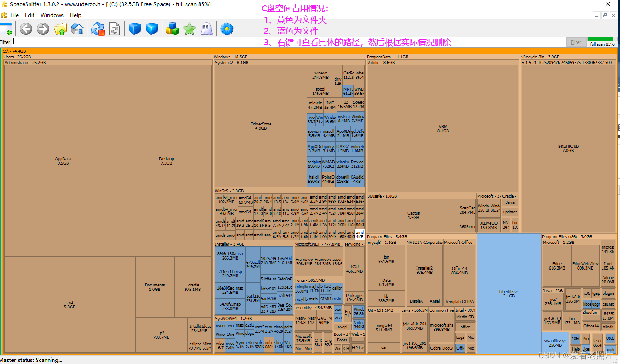The image size is (620, 364).
Task: Select the spool 146.6MB block
Action: [x=320, y=91]
